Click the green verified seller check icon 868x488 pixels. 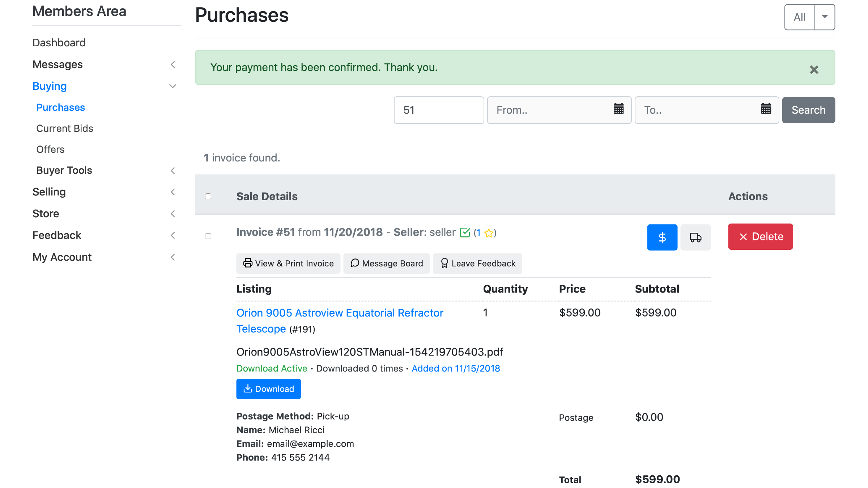tap(465, 232)
